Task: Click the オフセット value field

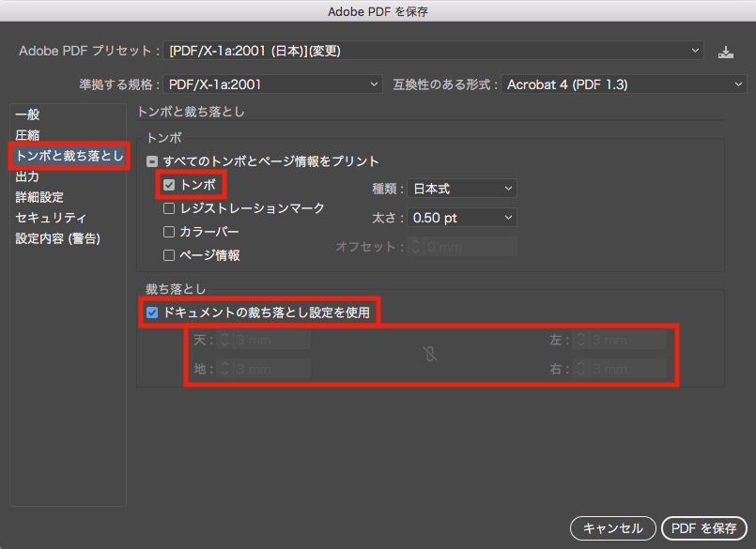Action: [x=471, y=247]
